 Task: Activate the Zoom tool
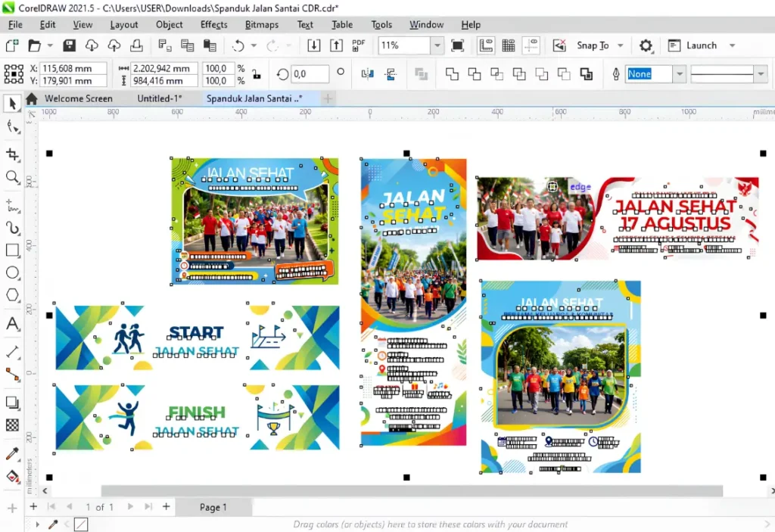[12, 176]
